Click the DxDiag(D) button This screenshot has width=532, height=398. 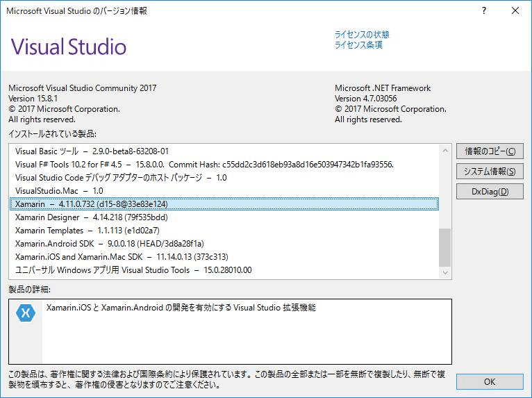pos(490,192)
